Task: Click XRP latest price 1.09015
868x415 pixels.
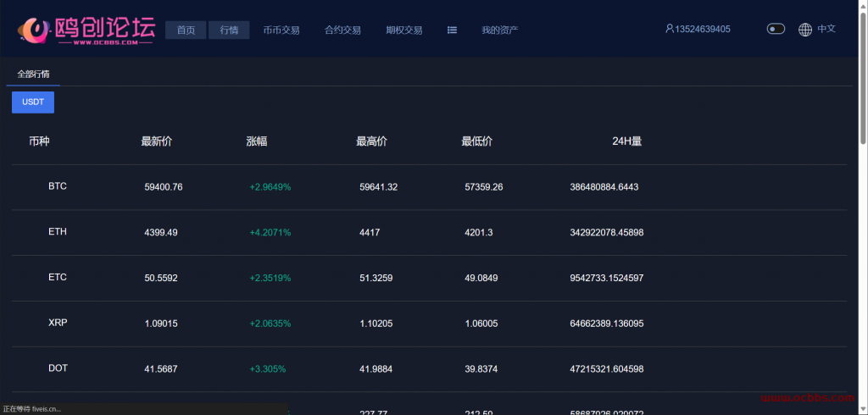Action: [x=161, y=324]
